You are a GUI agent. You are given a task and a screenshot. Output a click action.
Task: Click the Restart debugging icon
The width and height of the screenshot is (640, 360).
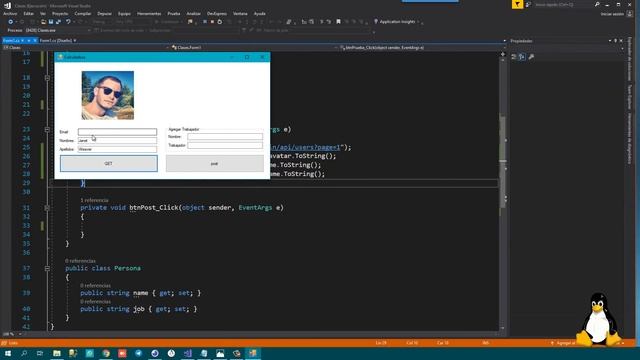[220, 22]
